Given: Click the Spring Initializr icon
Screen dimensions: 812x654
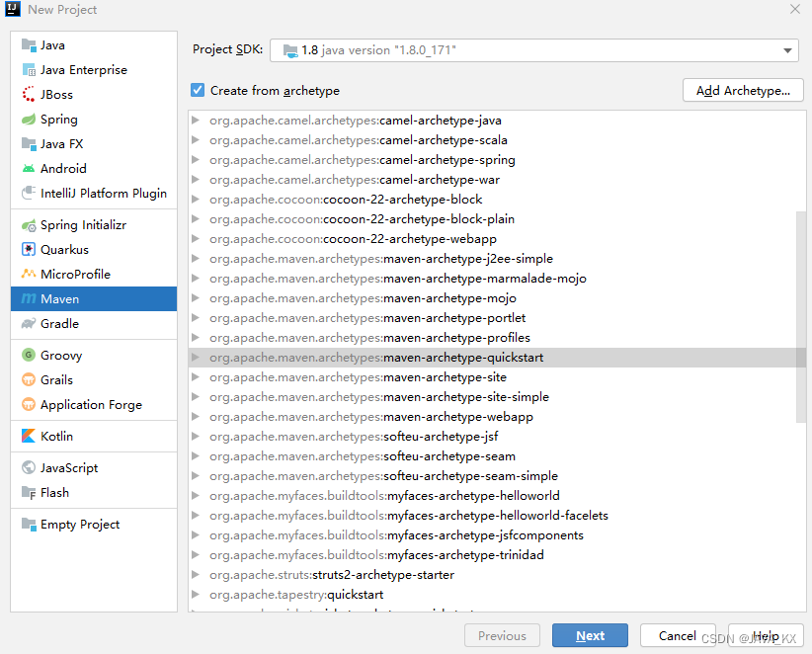Looking at the screenshot, I should (29, 225).
